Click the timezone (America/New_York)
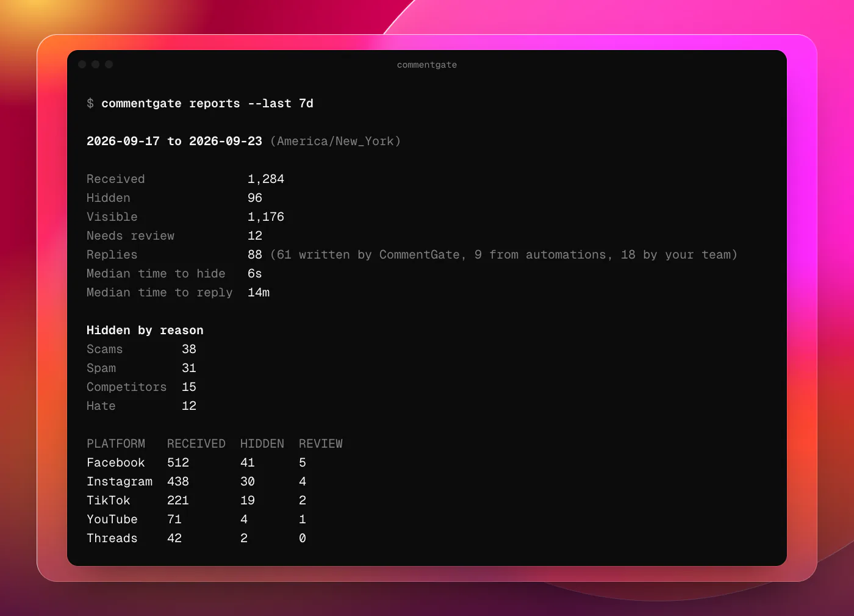 click(x=335, y=141)
